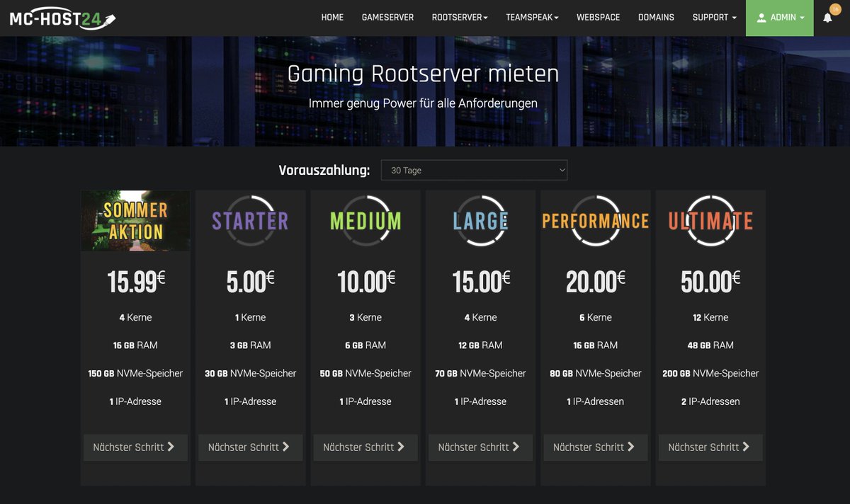Screen dimensions: 850x504
Task: Expand the Rootserver menu
Action: click(460, 18)
